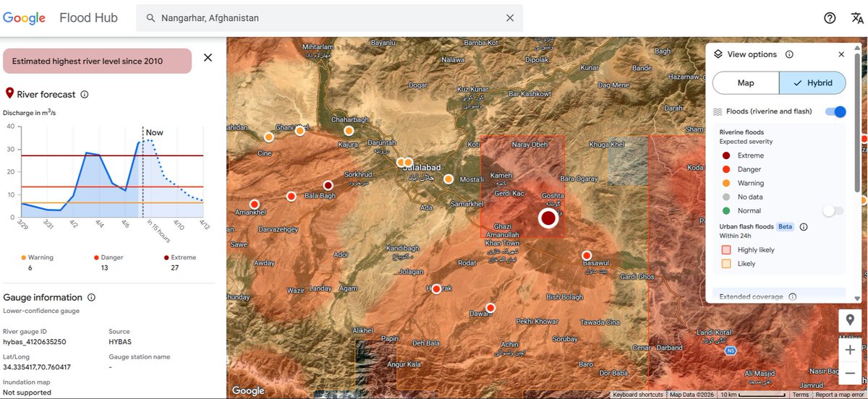Open the language translate icon

[x=858, y=18]
